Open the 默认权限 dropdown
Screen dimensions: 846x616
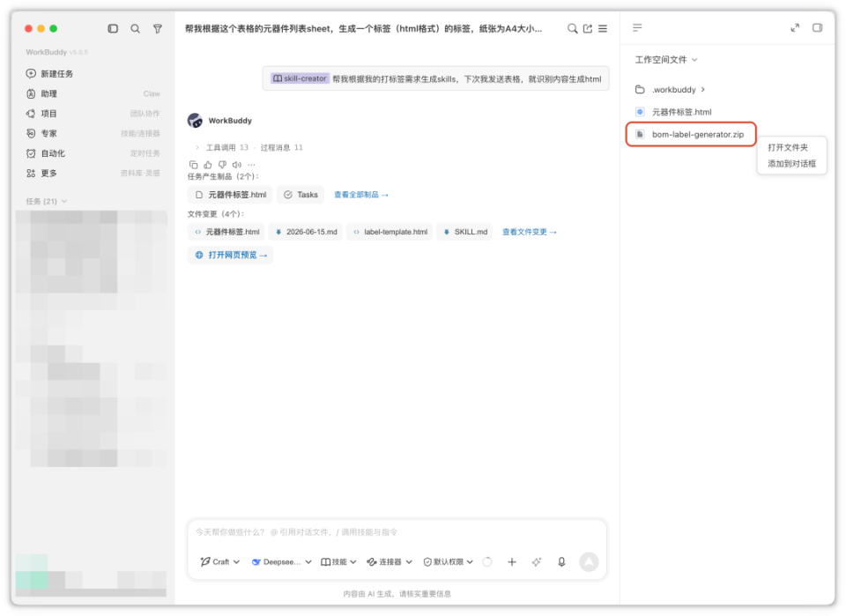pos(449,562)
